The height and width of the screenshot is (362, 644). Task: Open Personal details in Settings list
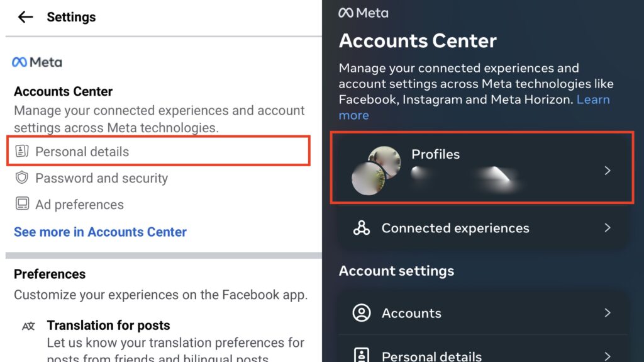coord(82,152)
